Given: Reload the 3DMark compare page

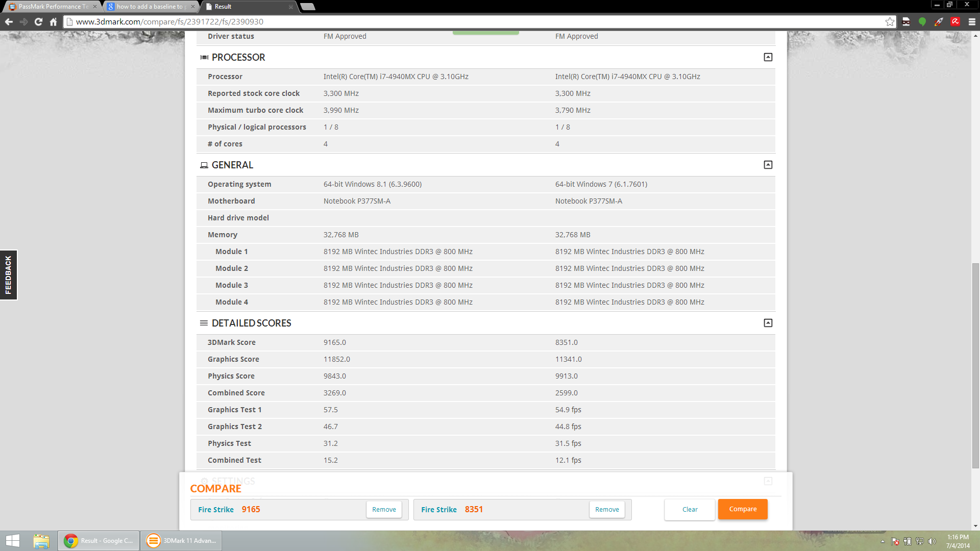Looking at the screenshot, I should [x=38, y=22].
